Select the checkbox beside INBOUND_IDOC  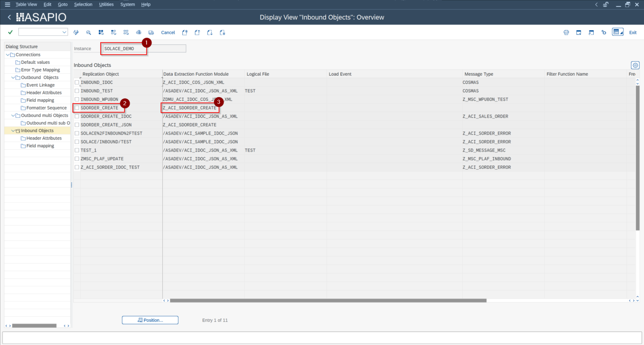point(77,82)
